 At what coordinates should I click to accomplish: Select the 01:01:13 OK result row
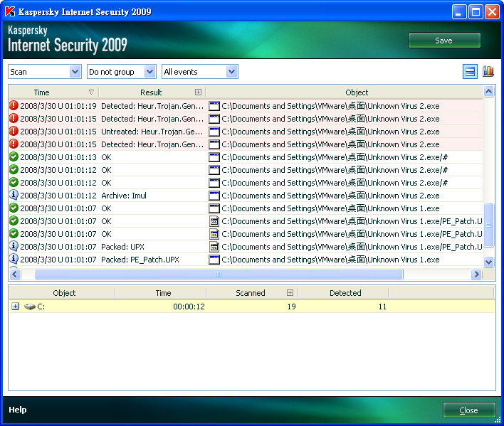point(246,157)
